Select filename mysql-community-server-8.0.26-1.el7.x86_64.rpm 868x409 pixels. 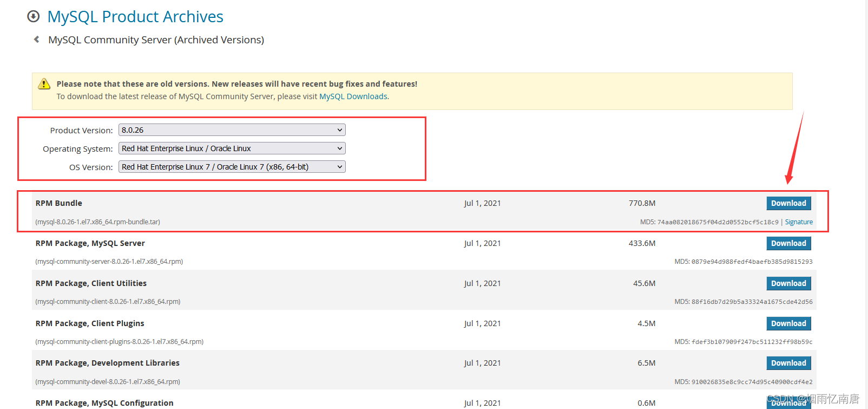click(109, 262)
